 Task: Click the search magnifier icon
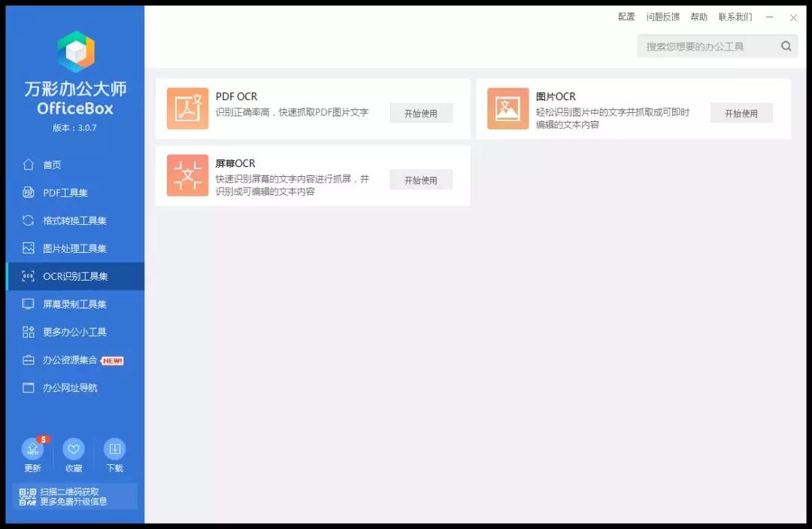click(x=786, y=47)
